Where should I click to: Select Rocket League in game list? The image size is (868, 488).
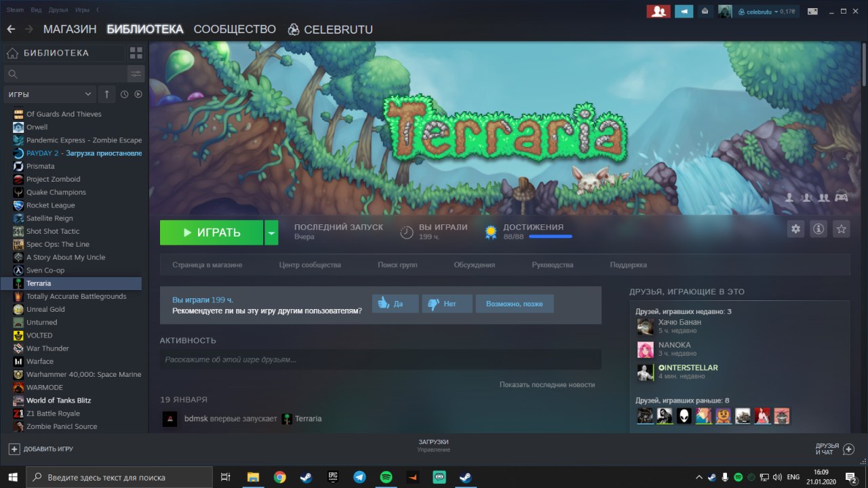click(51, 205)
